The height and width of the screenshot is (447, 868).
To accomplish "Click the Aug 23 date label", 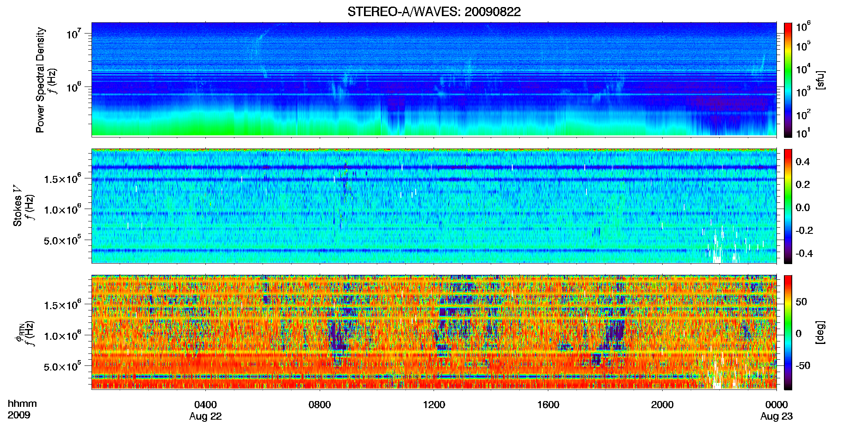I will point(776,416).
